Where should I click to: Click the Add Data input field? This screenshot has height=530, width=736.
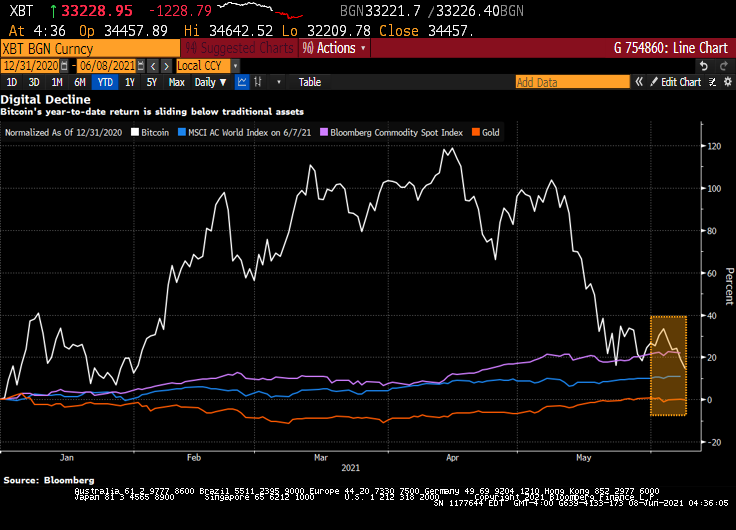tap(572, 82)
